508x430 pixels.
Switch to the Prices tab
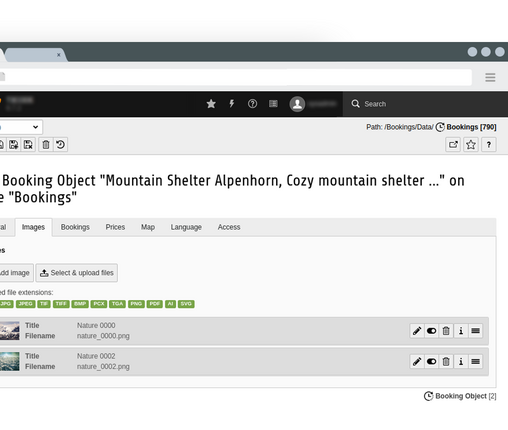click(x=115, y=227)
